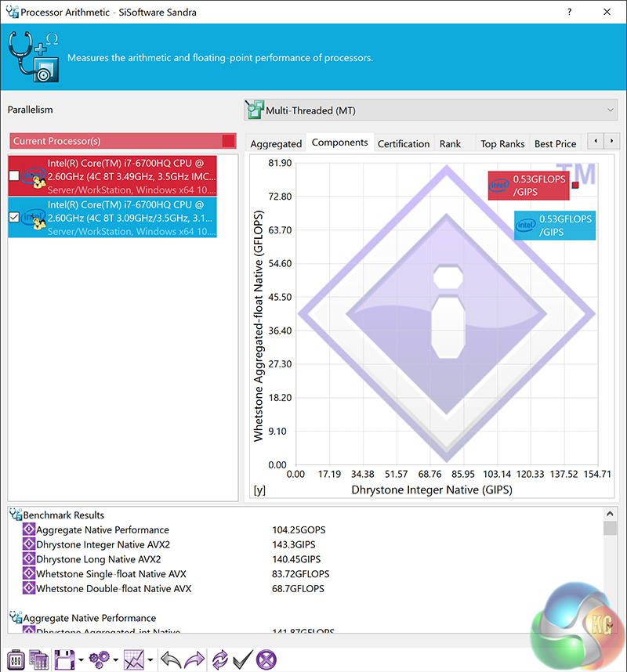
Task: Click the Dhrystone Integer Native (GIPS) axis title
Action: click(x=432, y=490)
